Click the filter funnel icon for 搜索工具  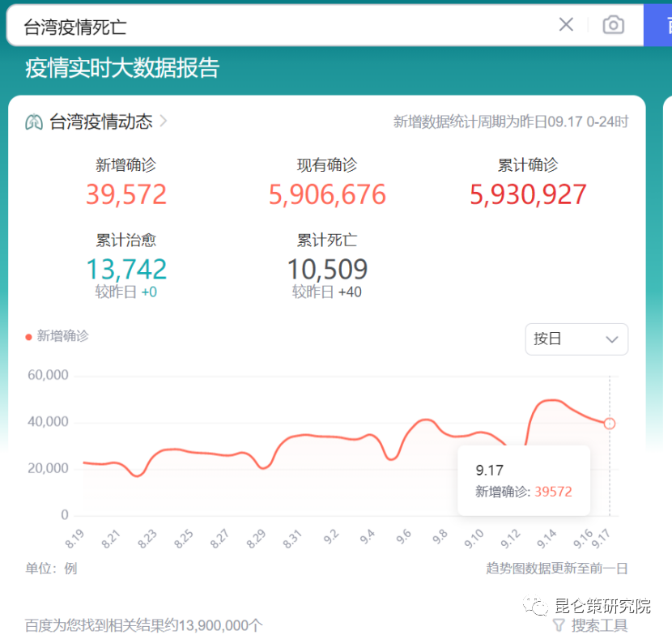click(559, 625)
